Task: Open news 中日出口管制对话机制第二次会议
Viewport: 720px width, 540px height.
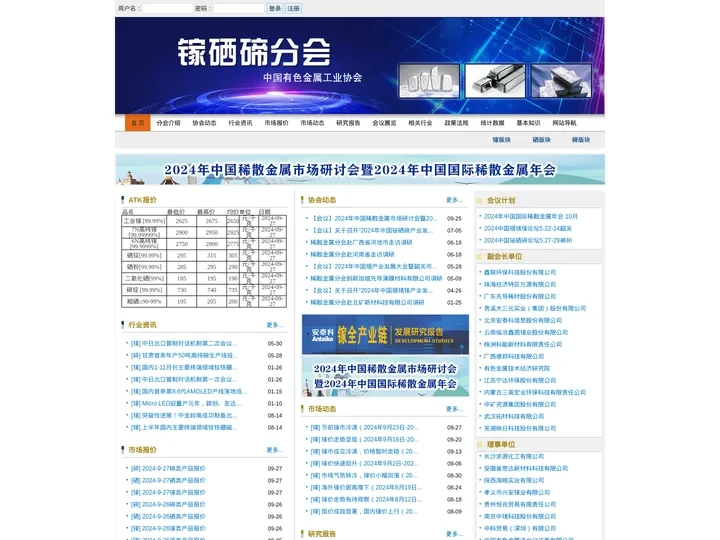Action: [x=184, y=343]
